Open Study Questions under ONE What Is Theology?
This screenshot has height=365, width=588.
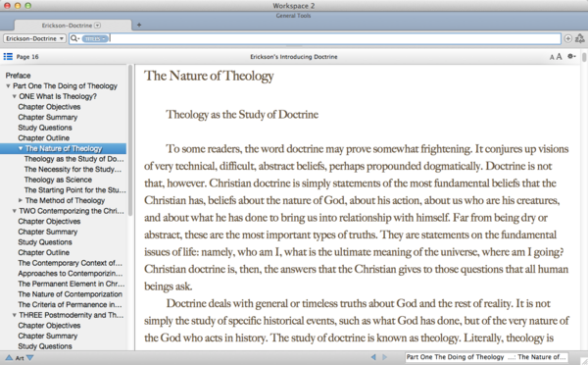(45, 128)
